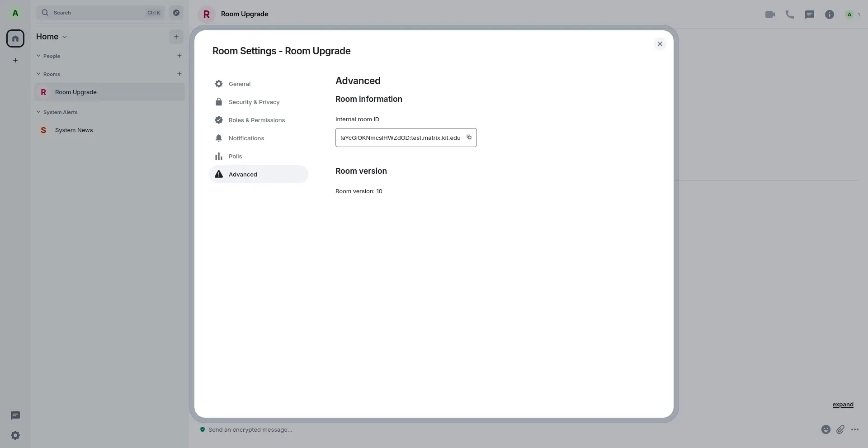The height and width of the screenshot is (448, 868).
Task: Open more composer options menu
Action: pyautogui.click(x=855, y=430)
